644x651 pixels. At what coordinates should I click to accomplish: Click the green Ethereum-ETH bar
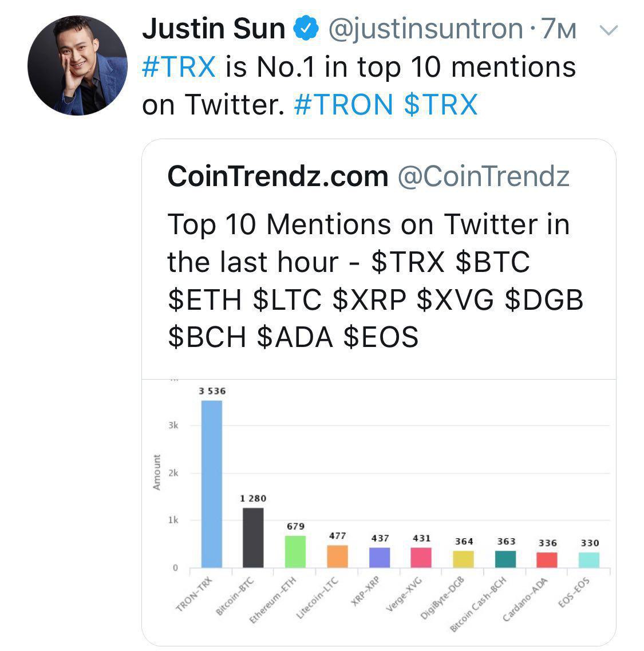(295, 552)
